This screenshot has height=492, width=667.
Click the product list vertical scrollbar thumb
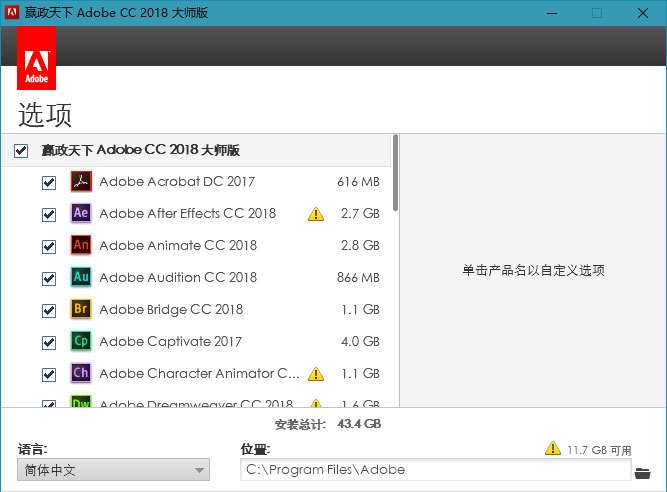coord(396,173)
